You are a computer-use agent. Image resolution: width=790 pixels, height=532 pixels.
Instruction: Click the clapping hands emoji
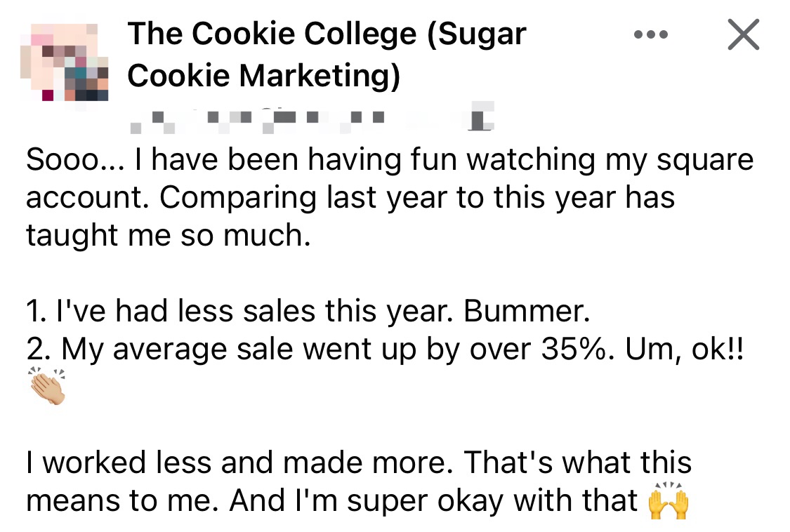47,386
